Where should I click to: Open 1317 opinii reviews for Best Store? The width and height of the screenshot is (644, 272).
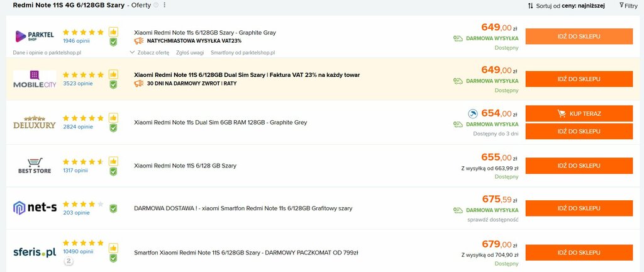click(x=75, y=170)
